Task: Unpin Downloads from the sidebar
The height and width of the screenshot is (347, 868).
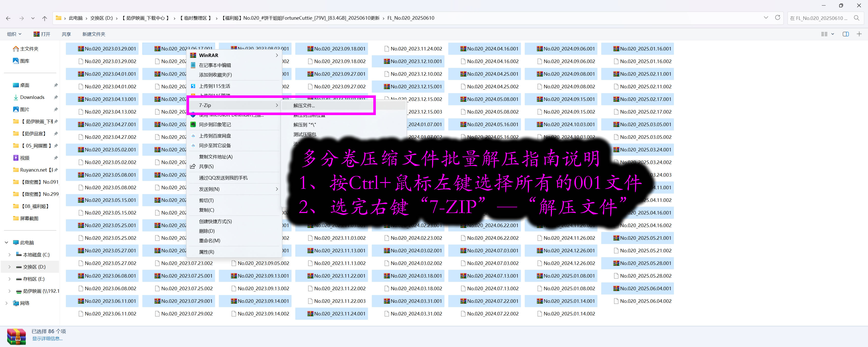Action: [x=56, y=97]
